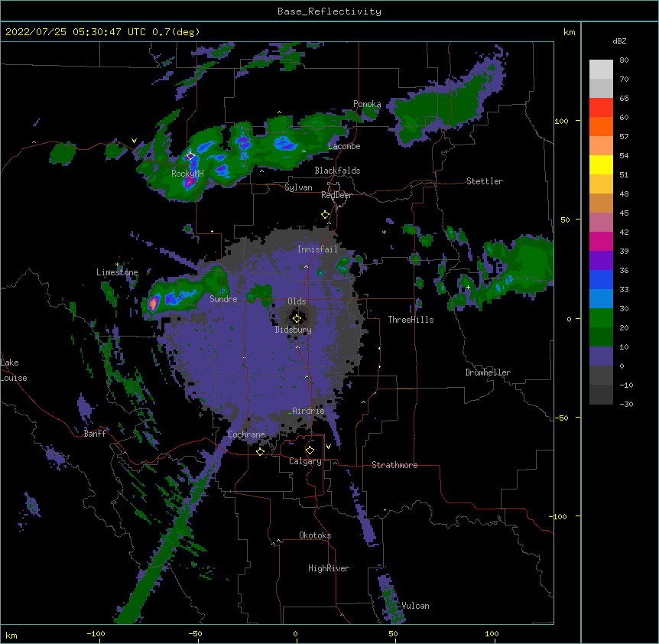The width and height of the screenshot is (659, 644).
Task: Click the ThreeHills city label
Action: click(411, 320)
